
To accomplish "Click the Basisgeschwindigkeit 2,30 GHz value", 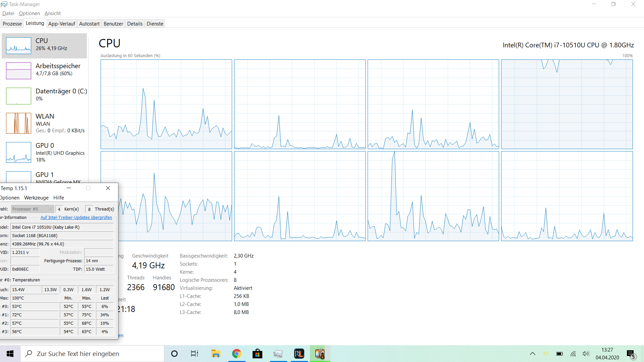I will pos(244,256).
